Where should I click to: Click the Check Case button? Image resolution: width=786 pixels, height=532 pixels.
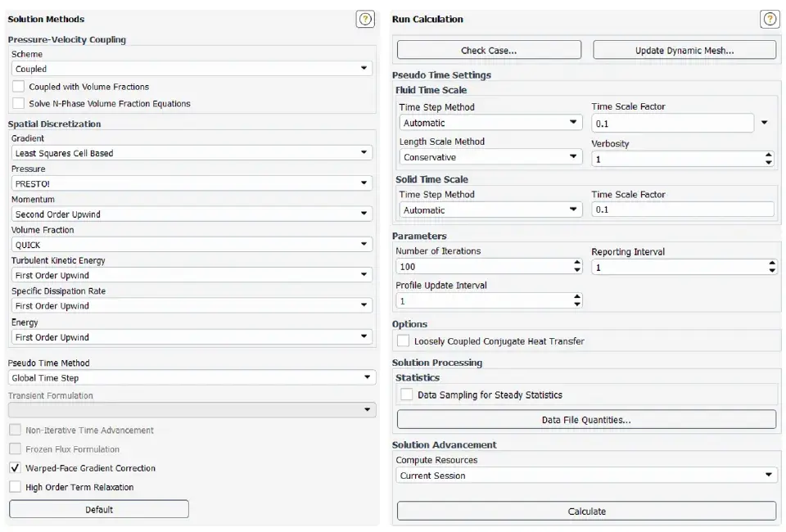[x=489, y=50]
